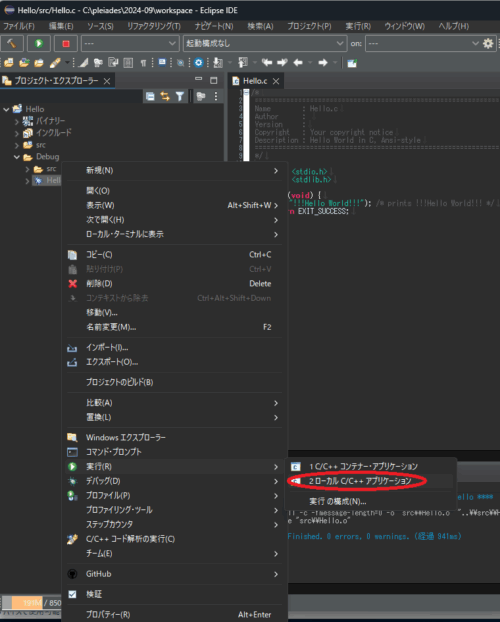The height and width of the screenshot is (622, 500).
Task: Open the ソース(S) menu
Action: point(100,26)
